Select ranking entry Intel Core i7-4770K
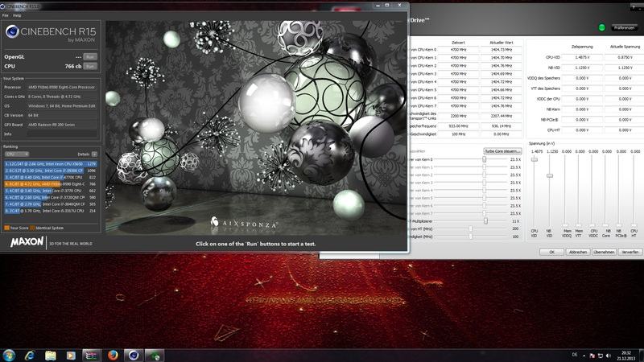The image size is (644, 362). 51,177
